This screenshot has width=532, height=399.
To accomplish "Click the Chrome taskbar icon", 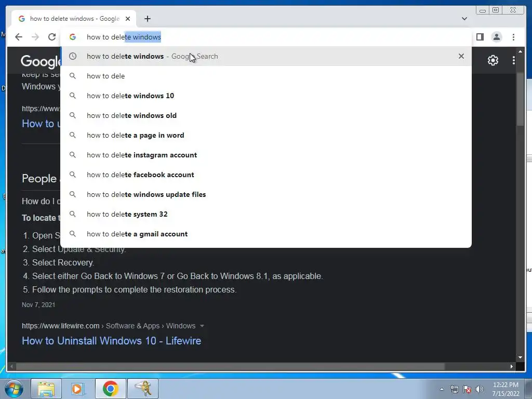I will [110, 389].
